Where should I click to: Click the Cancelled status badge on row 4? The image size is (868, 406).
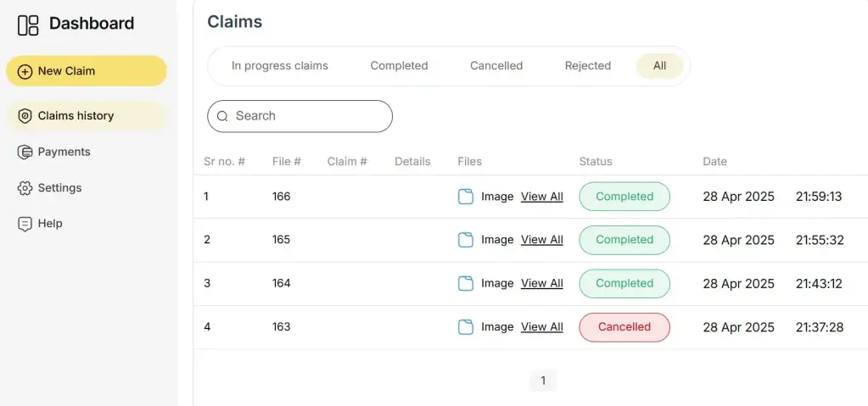pyautogui.click(x=624, y=327)
